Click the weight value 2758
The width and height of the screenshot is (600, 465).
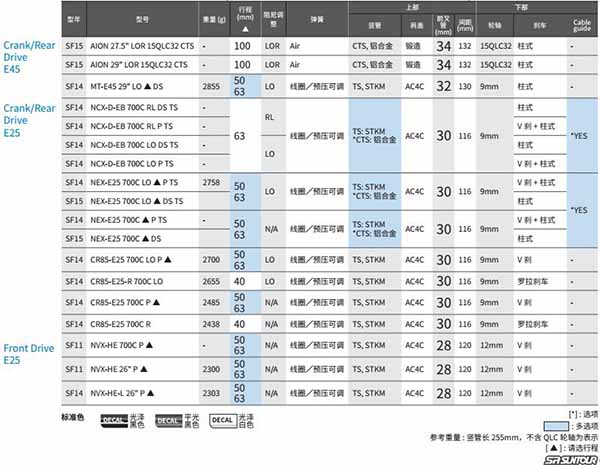[x=211, y=183]
